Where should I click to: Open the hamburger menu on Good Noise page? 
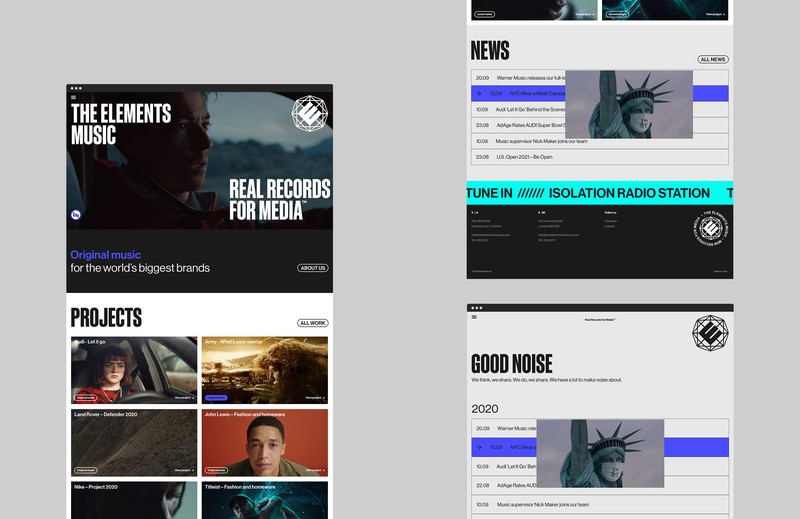point(474,317)
